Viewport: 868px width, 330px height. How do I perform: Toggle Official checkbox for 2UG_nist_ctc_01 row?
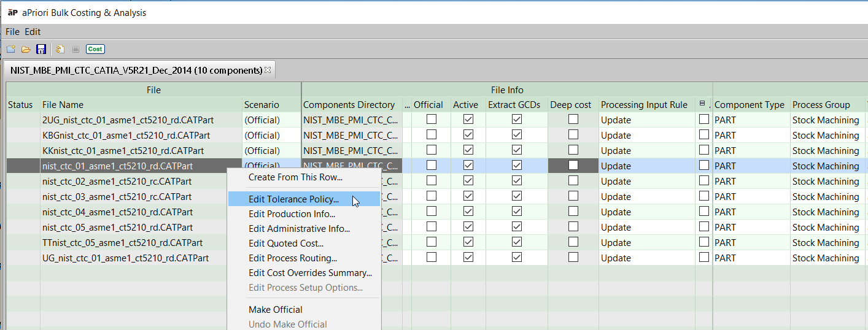[432, 120]
